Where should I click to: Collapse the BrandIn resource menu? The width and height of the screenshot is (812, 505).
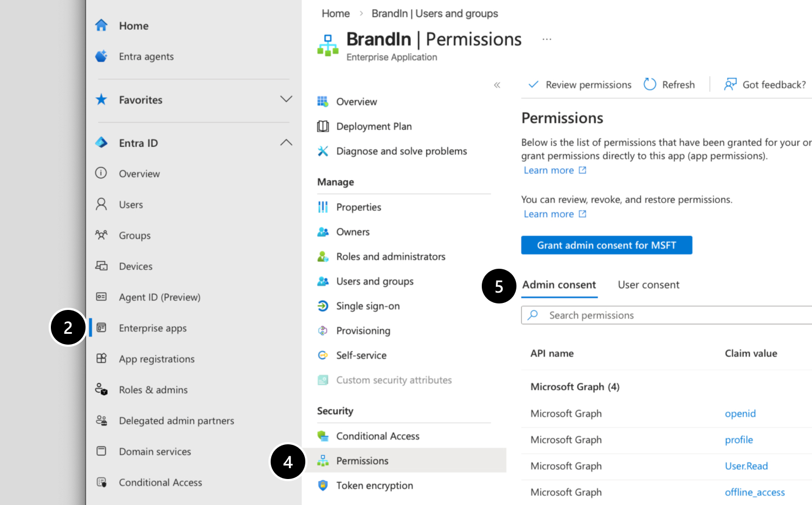tap(497, 85)
